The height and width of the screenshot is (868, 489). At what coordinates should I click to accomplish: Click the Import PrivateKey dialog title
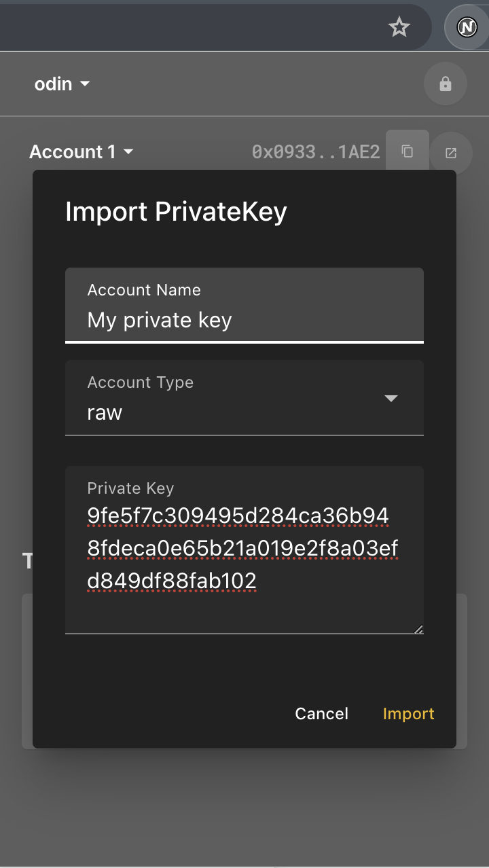point(176,211)
